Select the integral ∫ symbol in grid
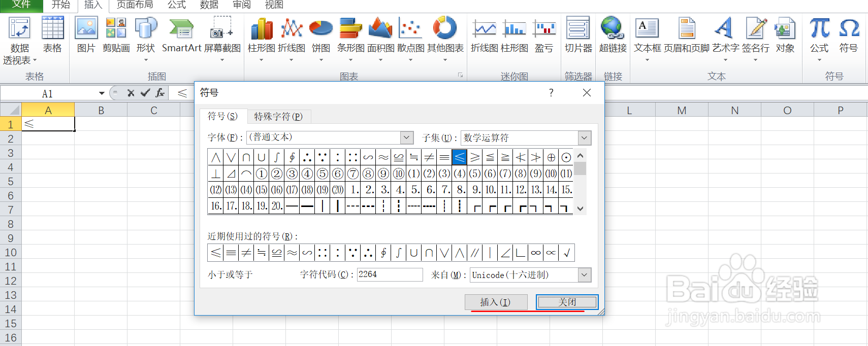 [277, 157]
